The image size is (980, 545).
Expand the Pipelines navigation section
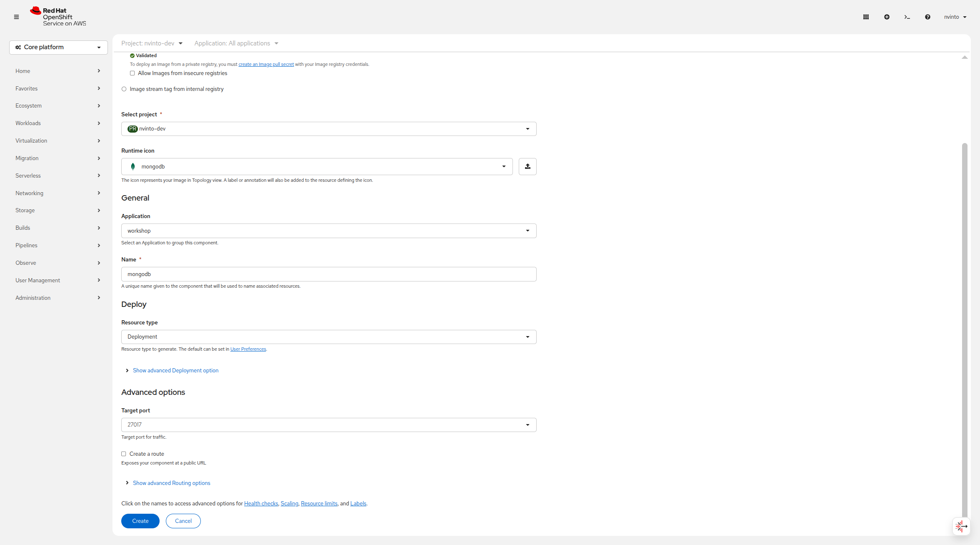point(58,246)
